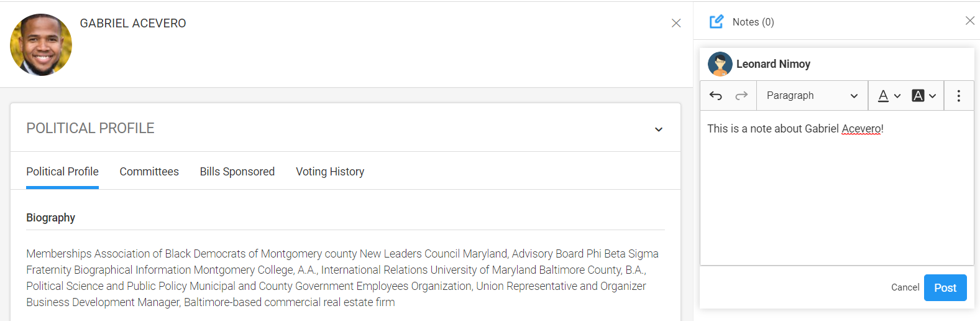The height and width of the screenshot is (321, 980).
Task: Click the text highlight color icon
Action: click(918, 96)
